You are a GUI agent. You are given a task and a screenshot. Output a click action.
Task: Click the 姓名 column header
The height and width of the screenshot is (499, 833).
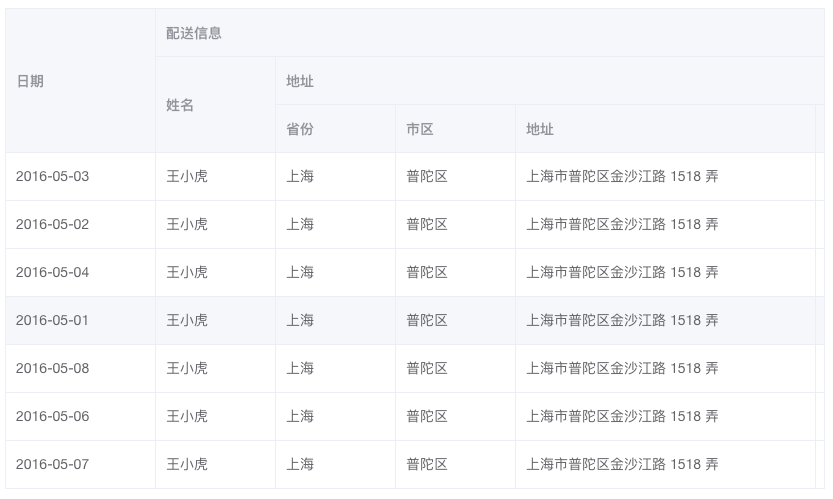pos(180,105)
